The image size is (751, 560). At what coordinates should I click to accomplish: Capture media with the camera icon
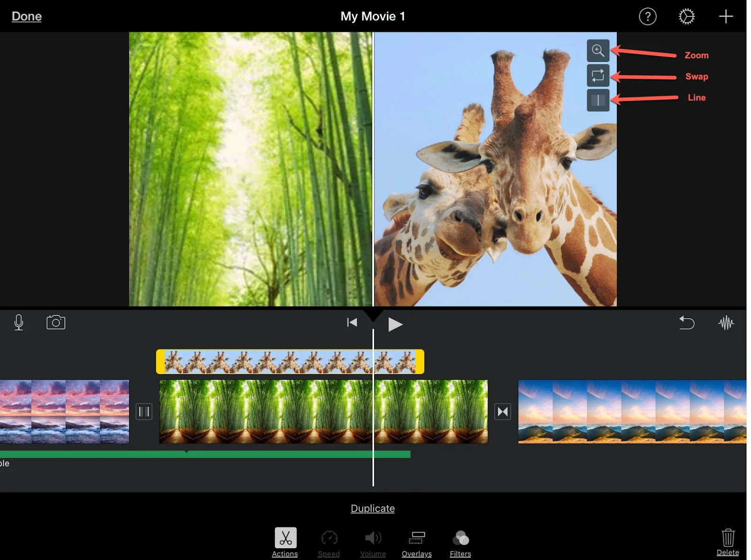[56, 322]
